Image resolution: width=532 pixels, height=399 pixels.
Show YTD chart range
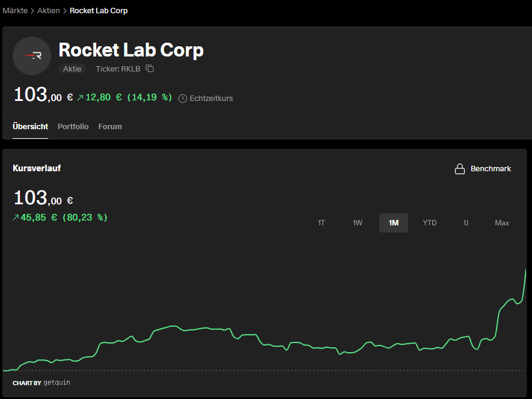(x=430, y=223)
